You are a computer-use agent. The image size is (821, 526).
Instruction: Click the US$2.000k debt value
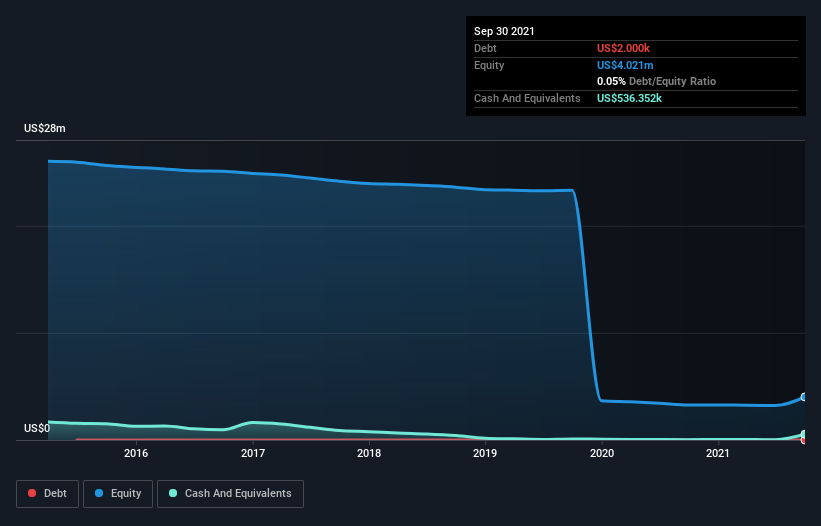coord(623,48)
